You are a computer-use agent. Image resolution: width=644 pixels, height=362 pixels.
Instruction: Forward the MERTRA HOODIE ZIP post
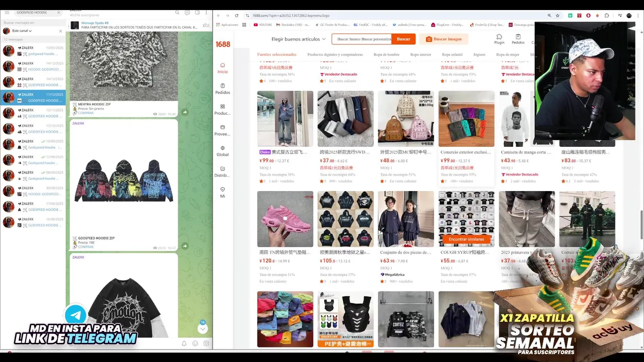(185, 112)
